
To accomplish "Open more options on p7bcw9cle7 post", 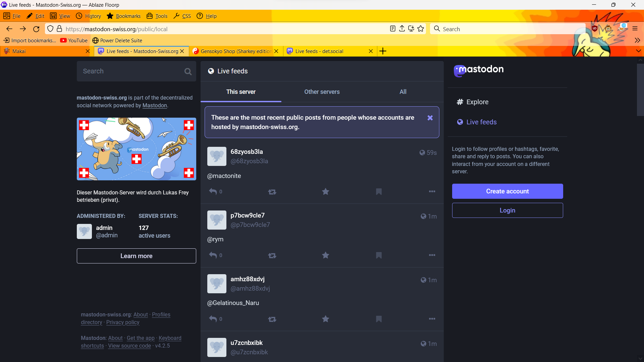I will [x=432, y=255].
